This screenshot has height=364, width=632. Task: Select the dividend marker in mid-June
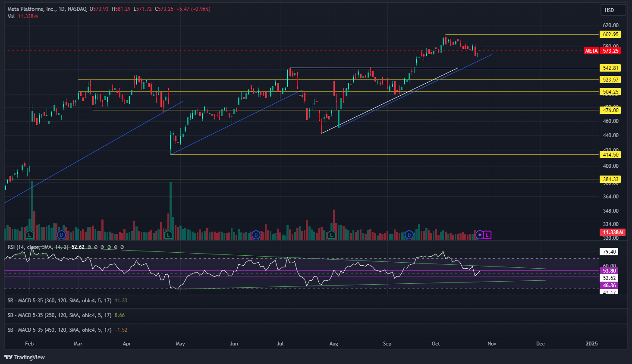(256, 235)
